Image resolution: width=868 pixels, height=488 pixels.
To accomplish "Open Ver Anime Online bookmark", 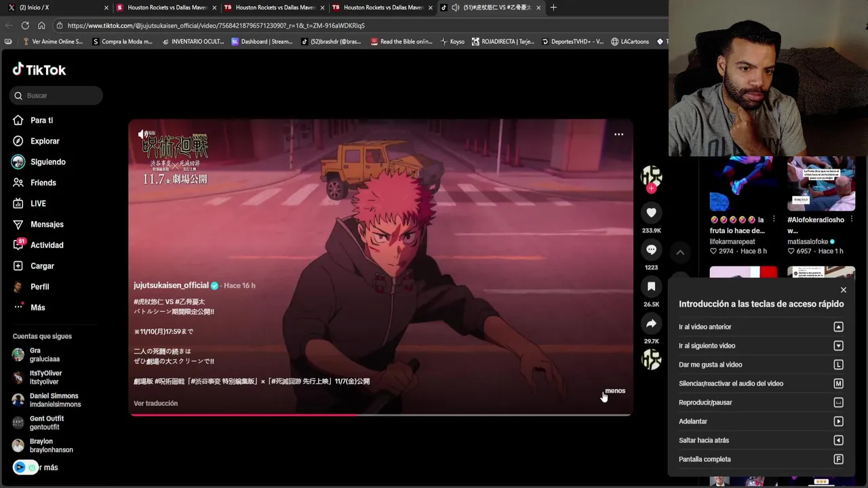I will click(52, 41).
